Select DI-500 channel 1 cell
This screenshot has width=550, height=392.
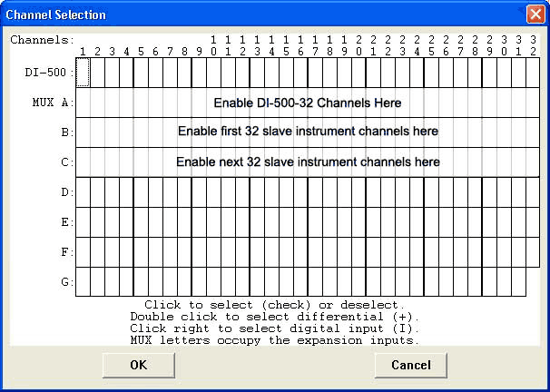coord(83,73)
